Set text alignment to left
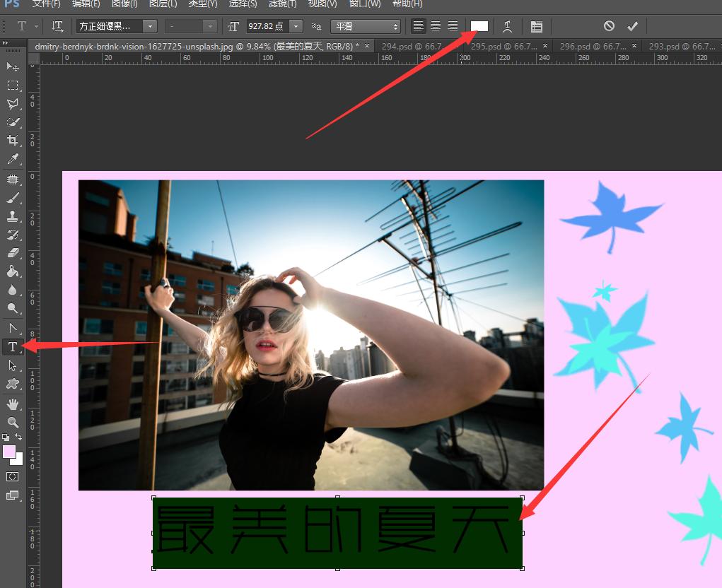722x588 pixels. point(419,26)
